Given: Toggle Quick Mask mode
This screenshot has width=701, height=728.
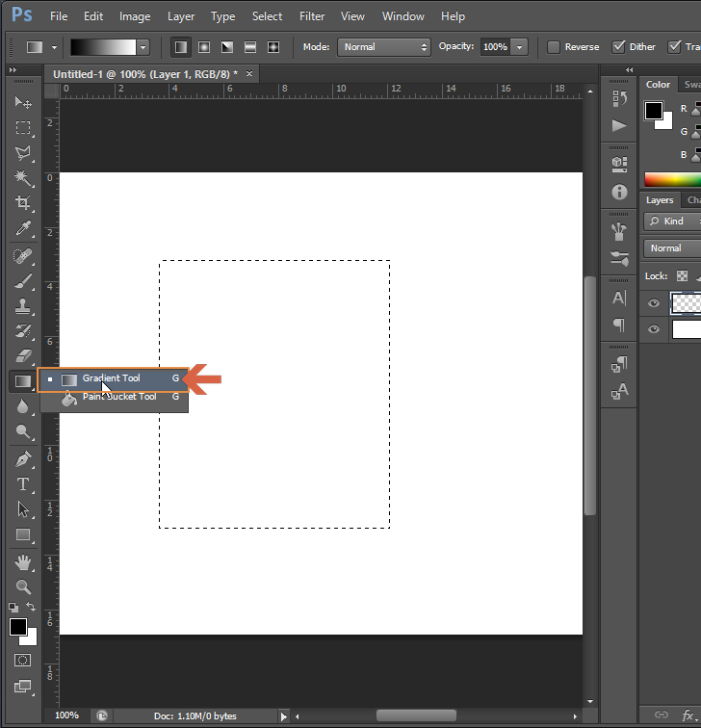Looking at the screenshot, I should [23, 661].
